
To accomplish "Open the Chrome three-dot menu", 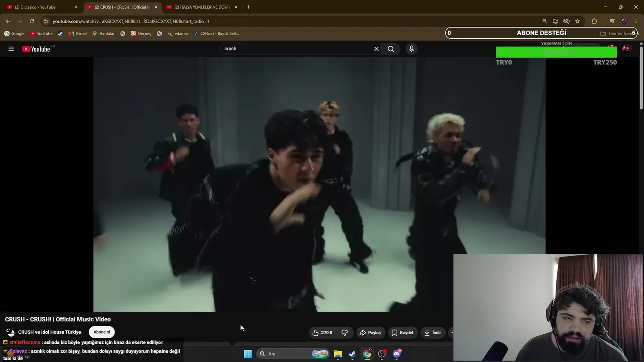I will (636, 21).
